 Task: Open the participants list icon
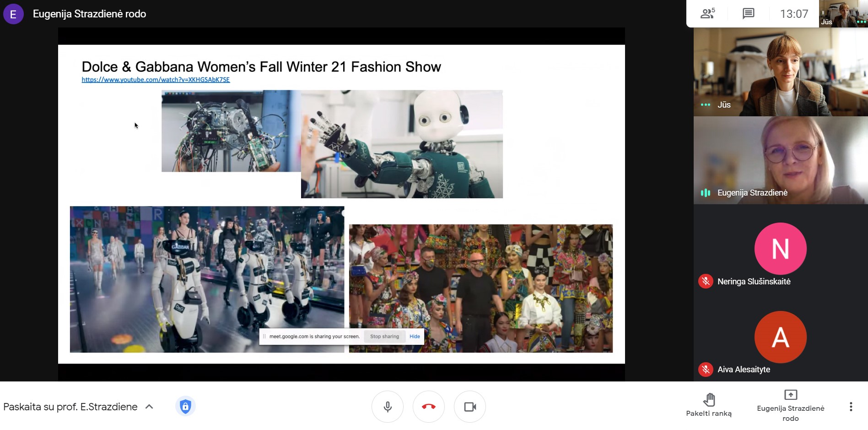click(x=707, y=14)
